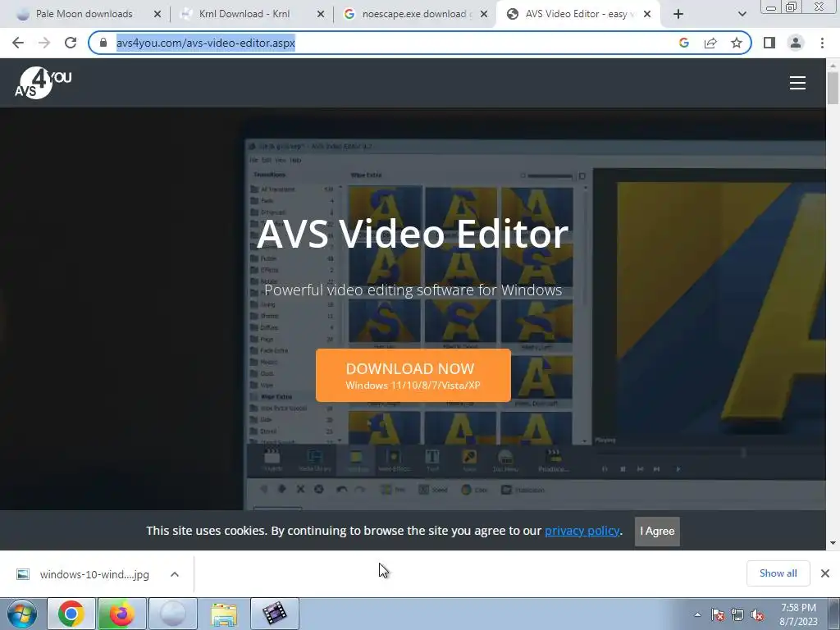
Task: Launch Firefox from the taskbar
Action: pos(122,614)
